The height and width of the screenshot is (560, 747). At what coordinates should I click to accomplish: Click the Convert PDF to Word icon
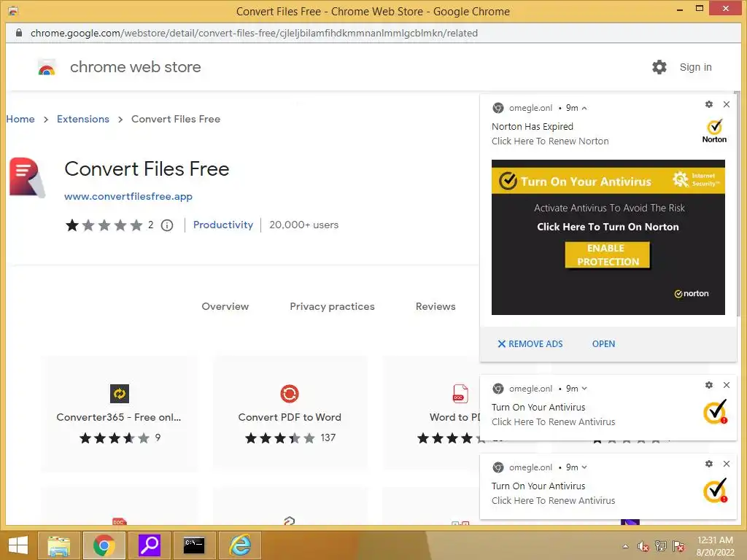(289, 394)
